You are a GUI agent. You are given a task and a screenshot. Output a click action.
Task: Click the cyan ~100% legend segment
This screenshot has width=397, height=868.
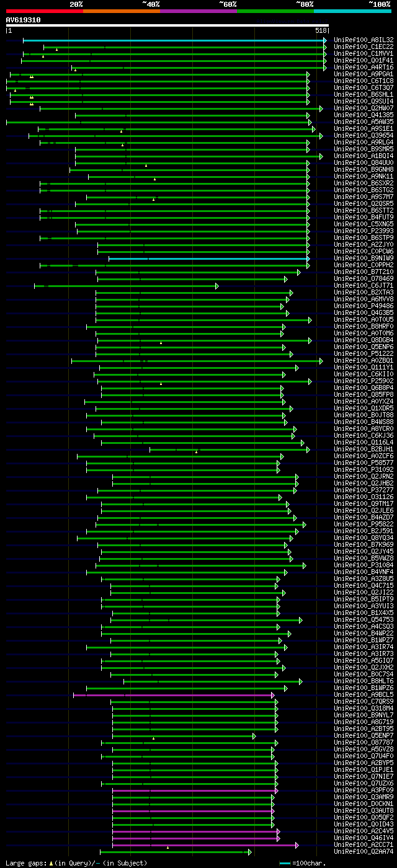pos(352,11)
